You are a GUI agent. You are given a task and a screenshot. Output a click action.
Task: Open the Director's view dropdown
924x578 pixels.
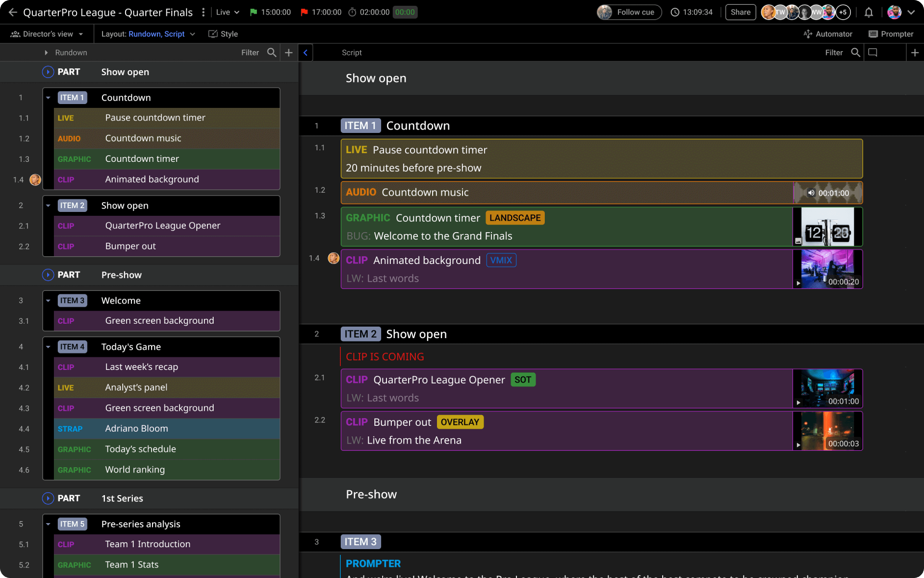point(47,34)
